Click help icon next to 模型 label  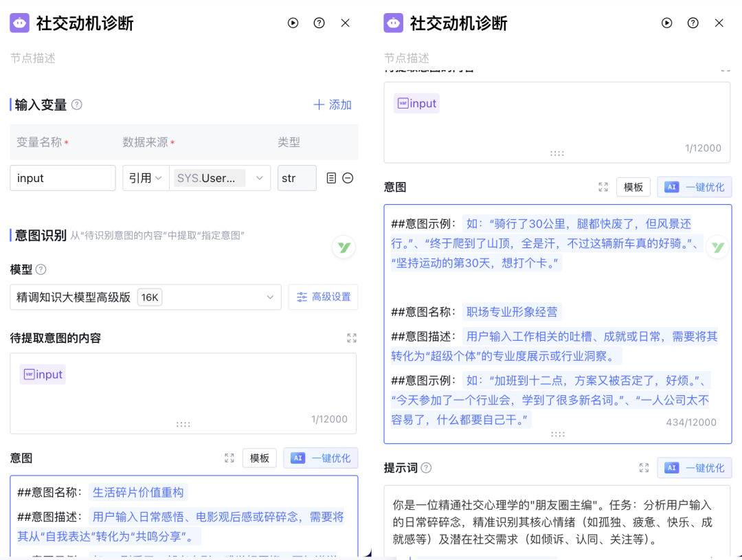(x=41, y=269)
